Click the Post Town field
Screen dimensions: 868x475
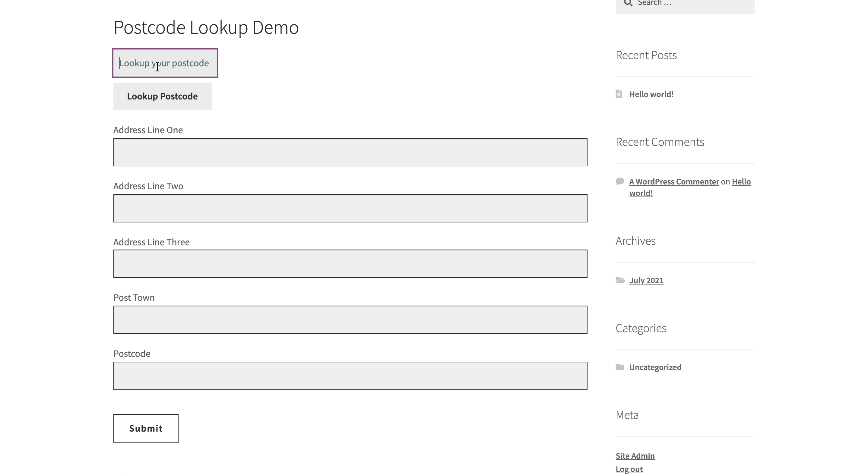(x=350, y=319)
